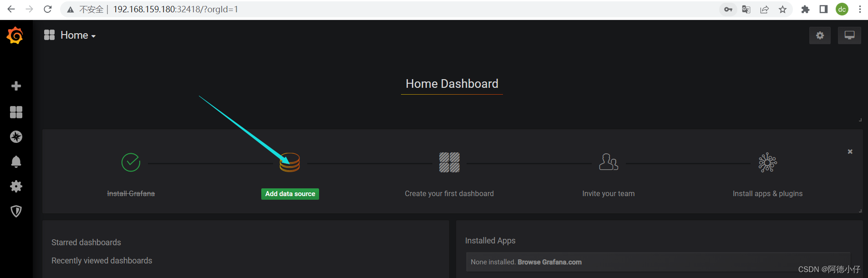
Task: Open the Alerting bell icon
Action: 16,162
